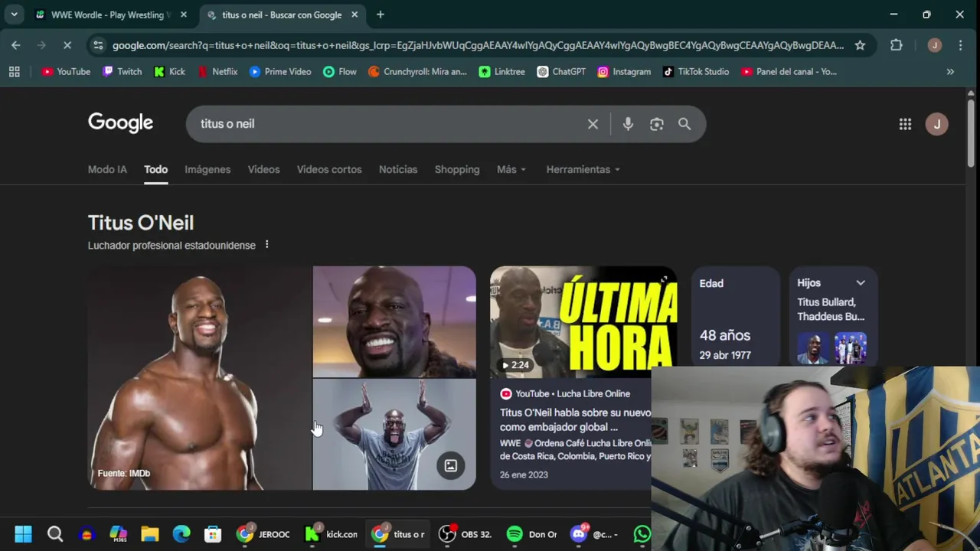Open the Linktree bookmark
Screen dimensions: 980x551
coord(501,71)
